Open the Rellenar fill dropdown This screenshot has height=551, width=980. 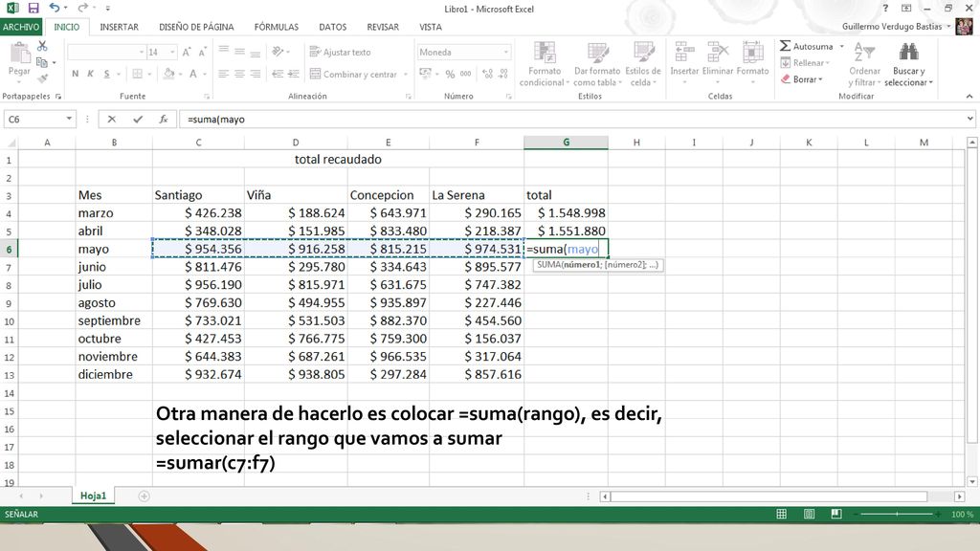[x=805, y=63]
